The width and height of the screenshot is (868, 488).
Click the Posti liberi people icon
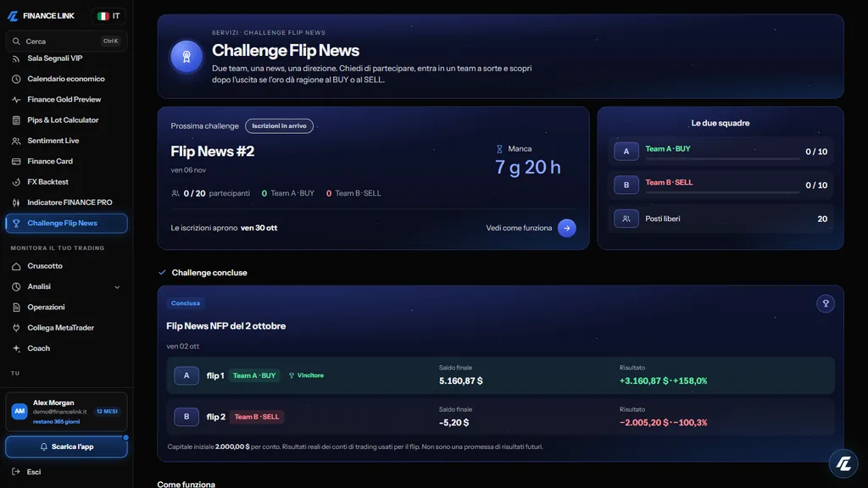pyautogui.click(x=626, y=219)
